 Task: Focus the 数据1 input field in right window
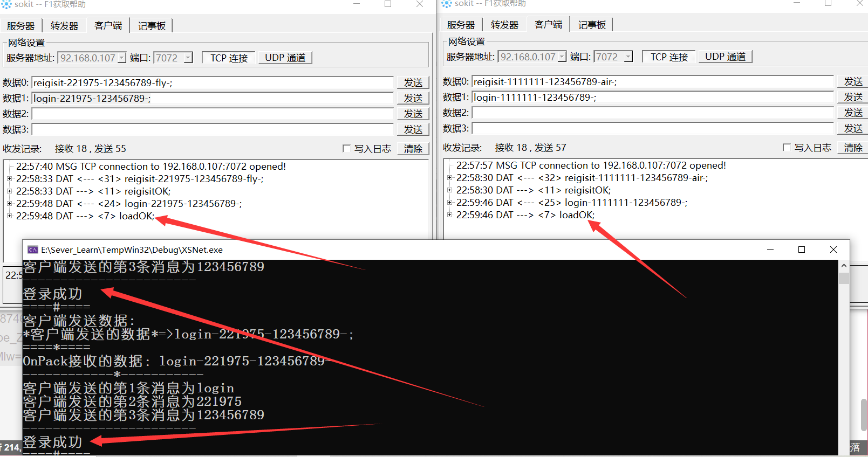click(x=653, y=97)
